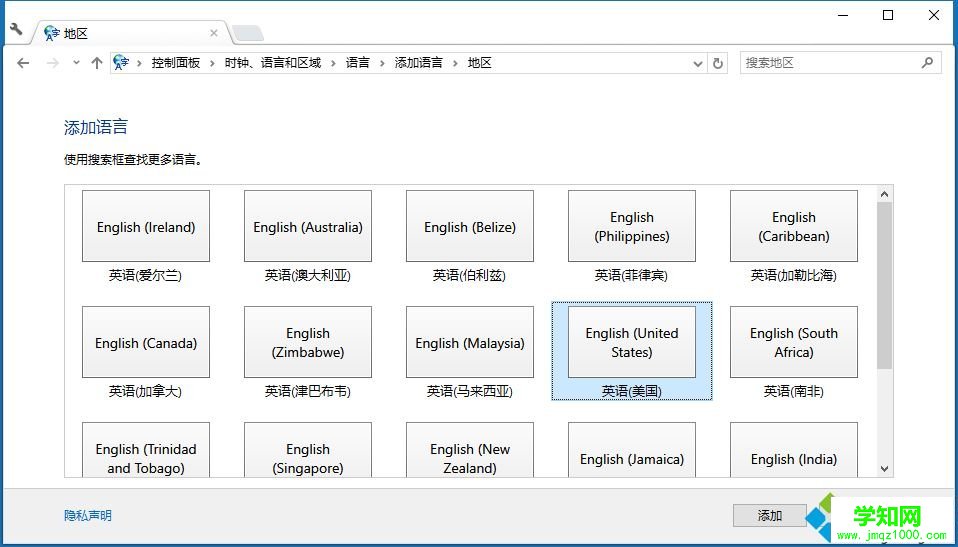
Task: Refresh the current page
Action: click(x=718, y=63)
